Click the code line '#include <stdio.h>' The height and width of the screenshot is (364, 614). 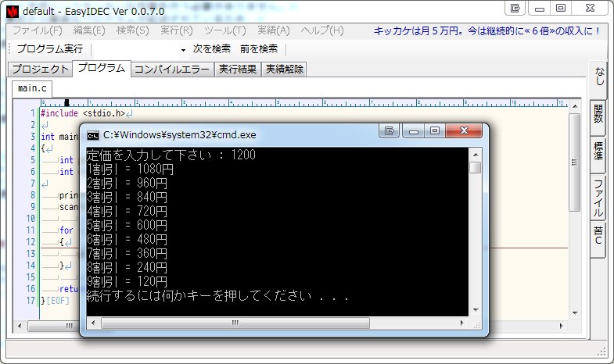point(83,113)
